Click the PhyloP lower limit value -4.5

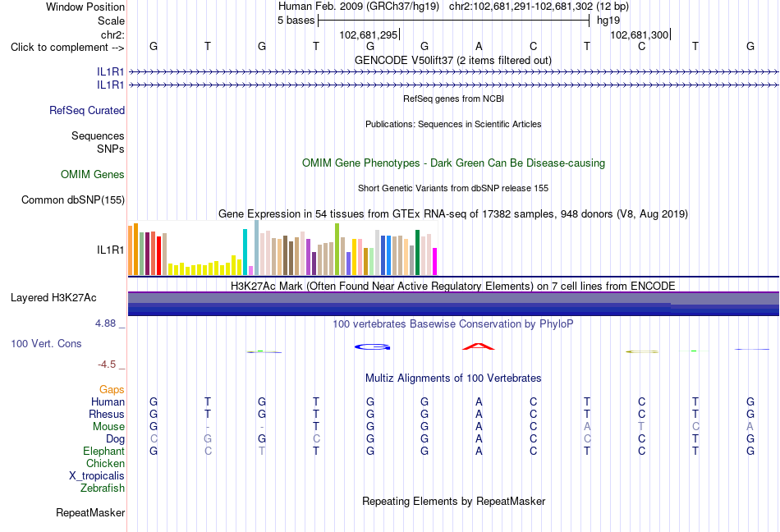coord(107,365)
